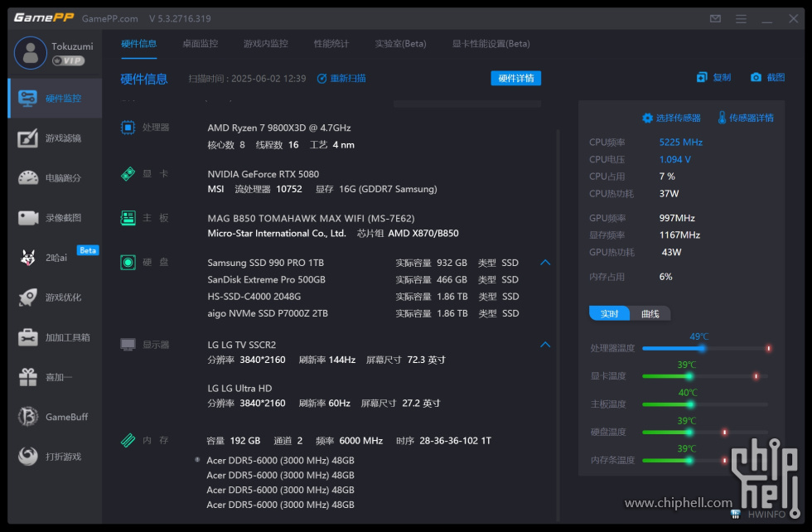The image size is (812, 532).
Task: Open 2哈ai Beta section
Action: click(x=55, y=258)
